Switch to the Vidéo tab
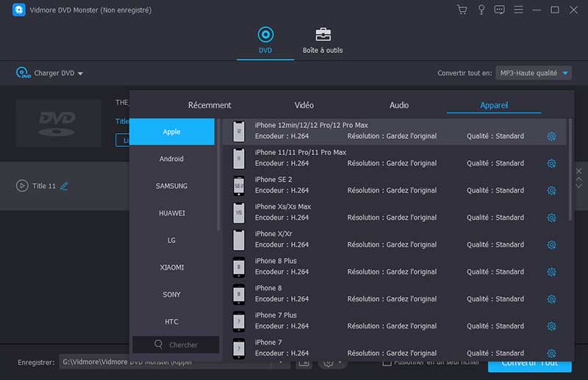 coord(304,105)
